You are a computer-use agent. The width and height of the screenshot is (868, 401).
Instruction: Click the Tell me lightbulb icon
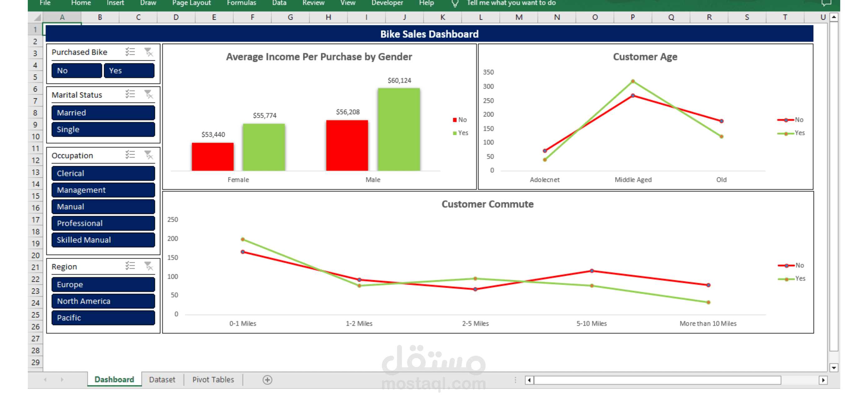tap(455, 3)
